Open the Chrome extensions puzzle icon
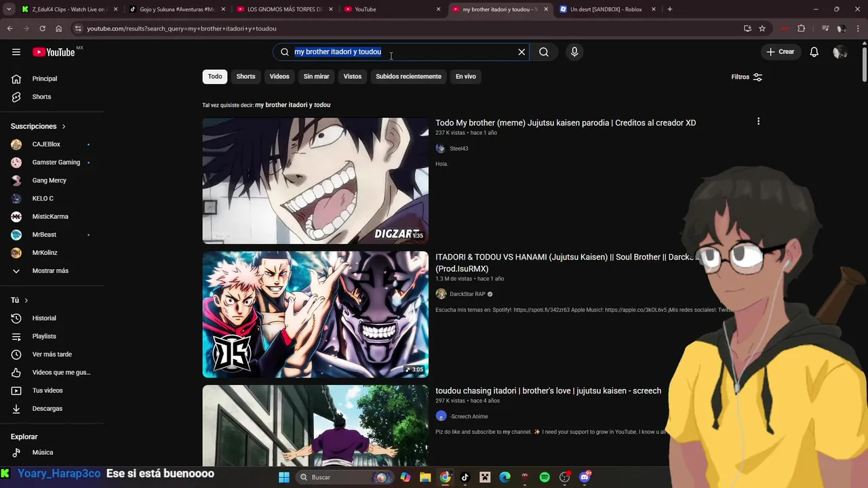 coord(802,28)
